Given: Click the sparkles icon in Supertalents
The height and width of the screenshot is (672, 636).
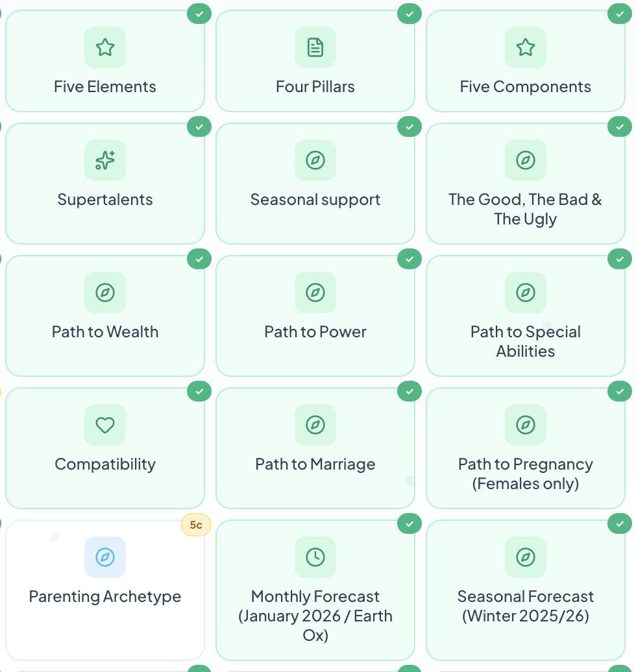Looking at the screenshot, I should pyautogui.click(x=105, y=160).
